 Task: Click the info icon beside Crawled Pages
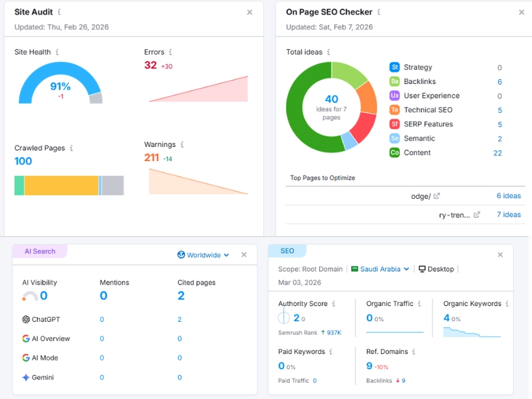(71, 148)
